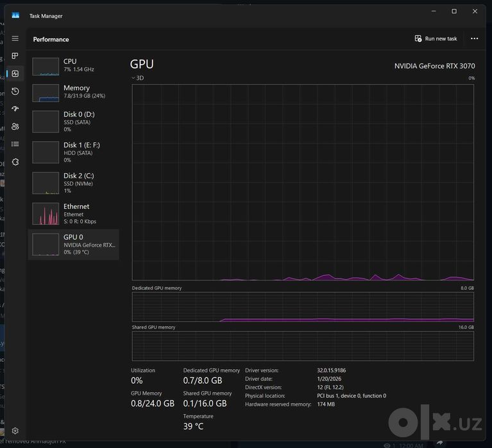Select the CPU performance item
492x448 pixels.
coord(73,65)
